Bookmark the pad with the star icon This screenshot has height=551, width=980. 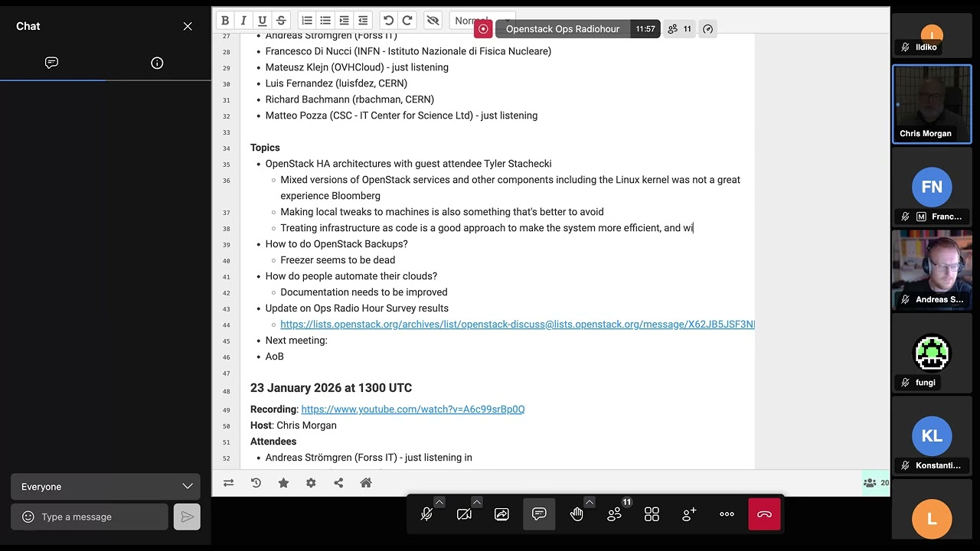click(283, 483)
